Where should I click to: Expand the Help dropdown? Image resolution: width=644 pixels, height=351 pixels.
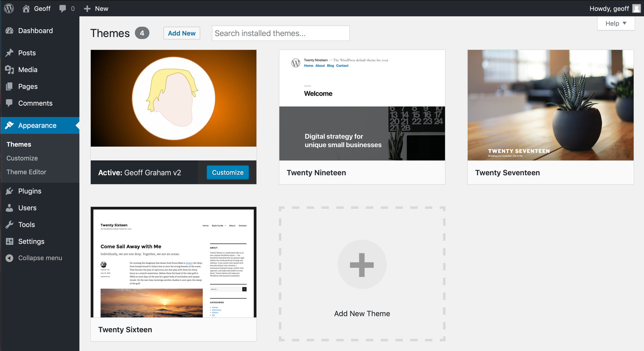click(615, 23)
